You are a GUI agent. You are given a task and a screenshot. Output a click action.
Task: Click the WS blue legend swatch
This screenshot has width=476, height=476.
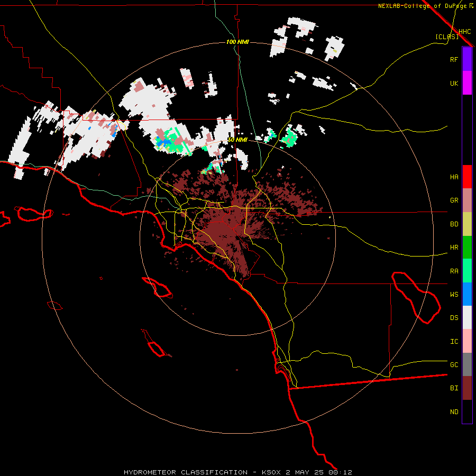click(x=467, y=294)
